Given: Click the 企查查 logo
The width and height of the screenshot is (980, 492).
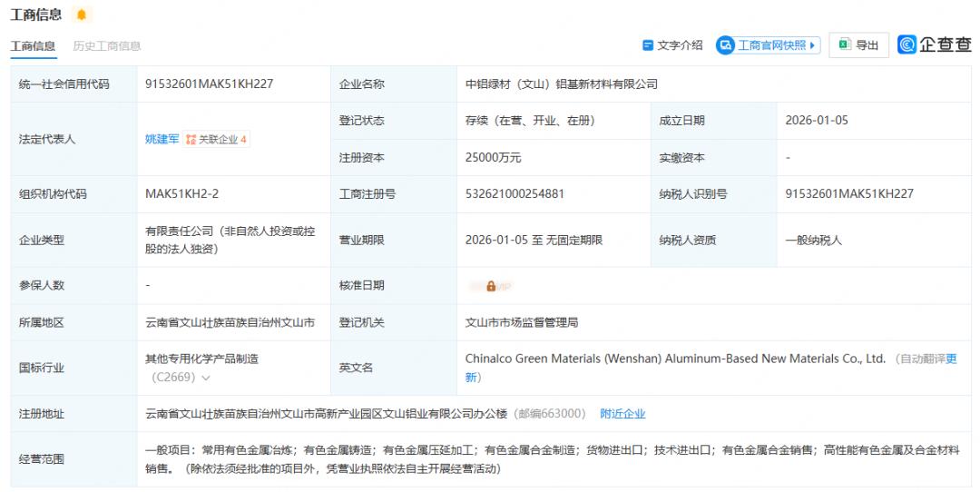Looking at the screenshot, I should 935,44.
